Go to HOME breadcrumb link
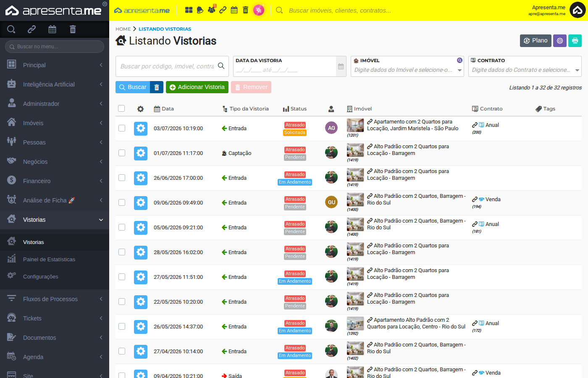The image size is (588, 378). tap(123, 29)
